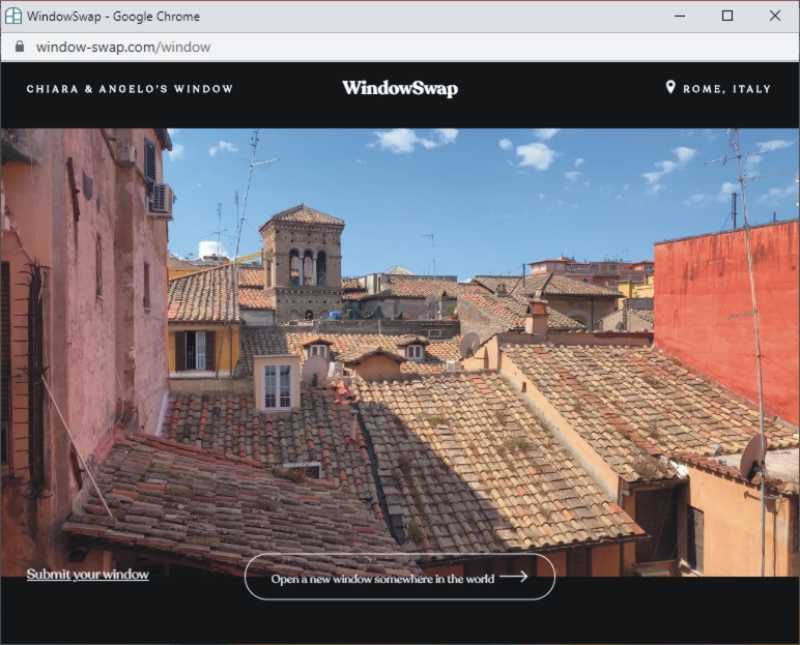Screen dimensions: 800x645
Task: Click the air conditioner unit on left building
Action: pyautogui.click(x=161, y=199)
